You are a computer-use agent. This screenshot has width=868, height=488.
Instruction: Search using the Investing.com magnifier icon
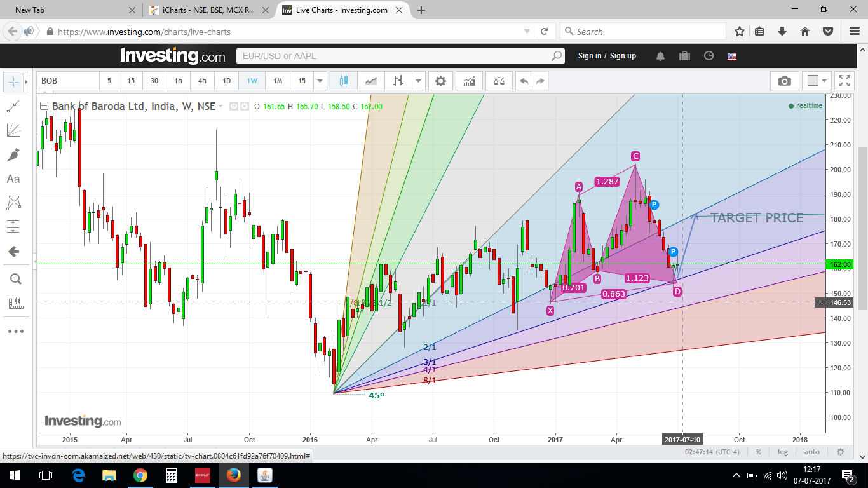557,56
